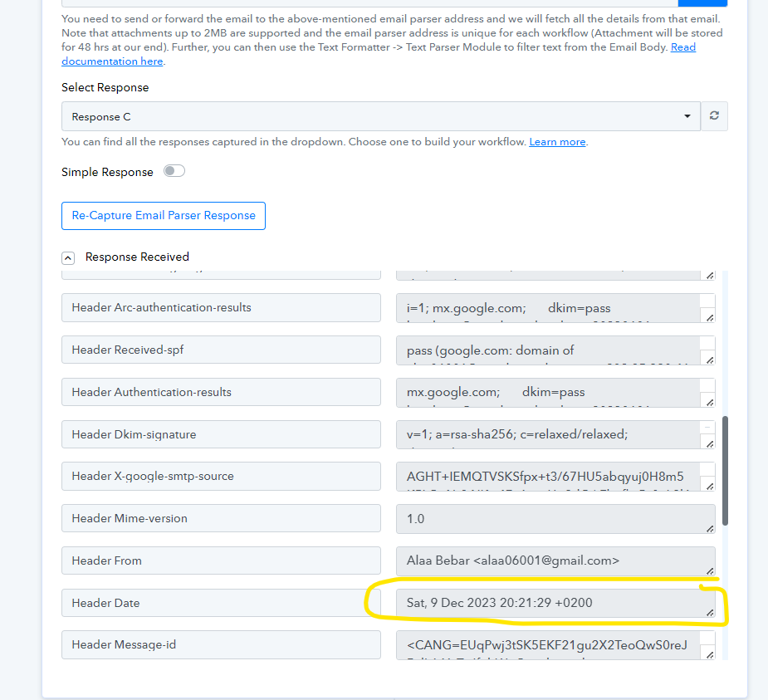
Task: Click resize handle of Header Dkim-signature value
Action: pyautogui.click(x=710, y=443)
